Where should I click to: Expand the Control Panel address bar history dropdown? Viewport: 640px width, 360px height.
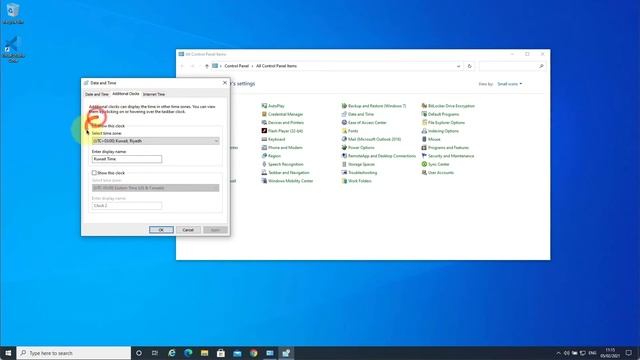coord(458,66)
